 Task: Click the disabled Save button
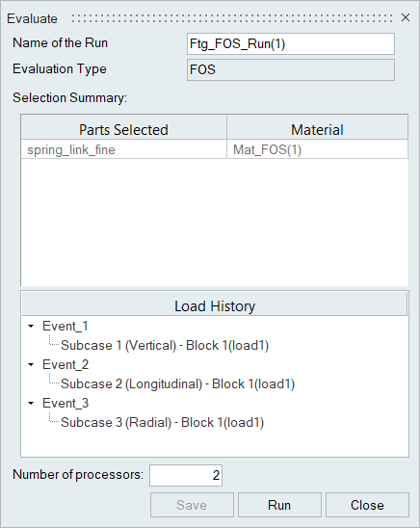[192, 505]
